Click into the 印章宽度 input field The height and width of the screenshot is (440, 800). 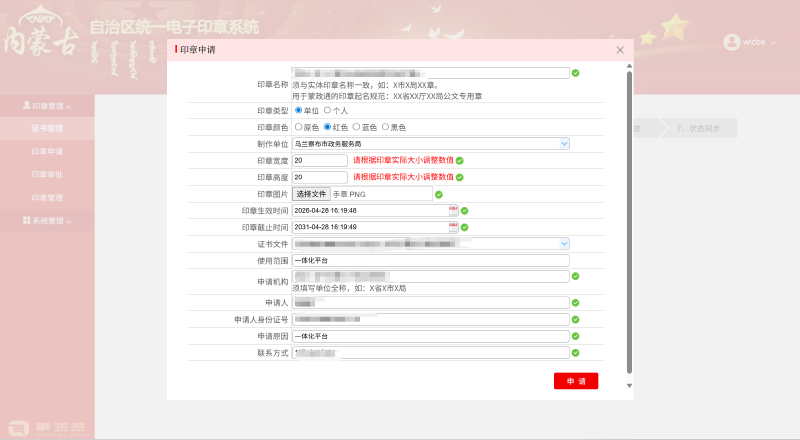(319, 160)
